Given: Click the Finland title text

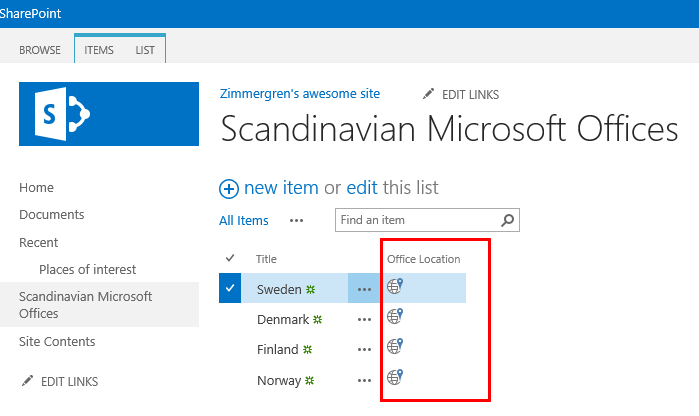Looking at the screenshot, I should (x=277, y=349).
